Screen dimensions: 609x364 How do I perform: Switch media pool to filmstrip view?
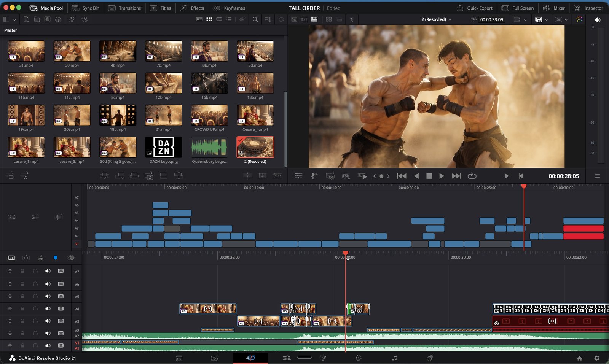point(219,19)
